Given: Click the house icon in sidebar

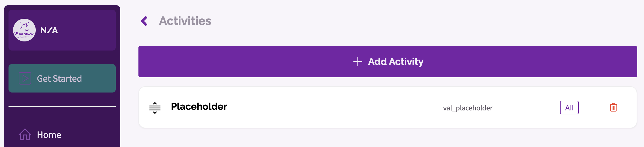Looking at the screenshot, I should click(x=25, y=135).
